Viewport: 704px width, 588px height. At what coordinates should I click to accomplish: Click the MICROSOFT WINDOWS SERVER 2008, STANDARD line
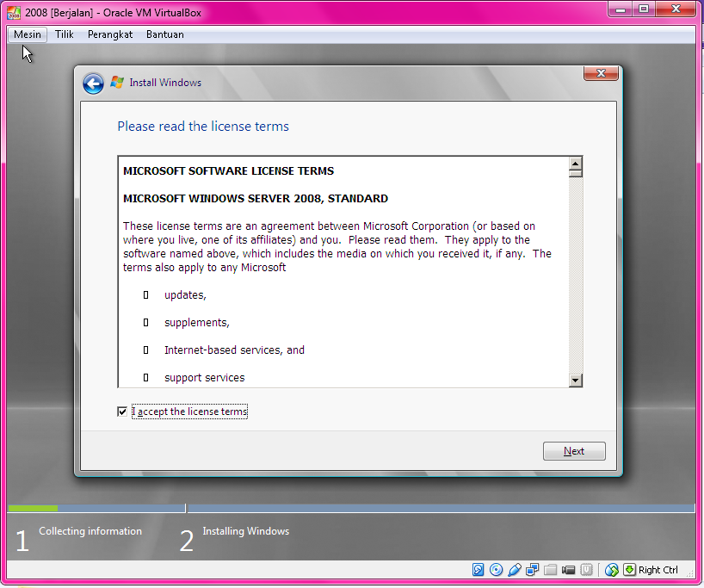[x=256, y=199]
